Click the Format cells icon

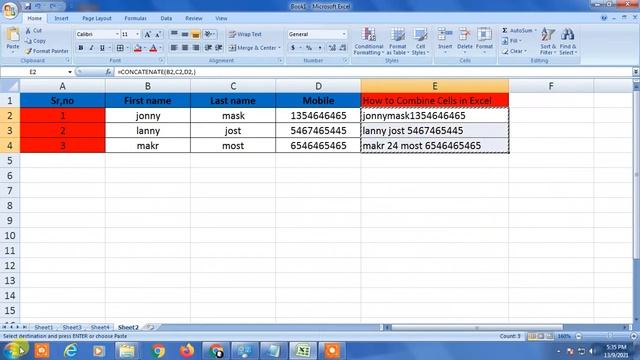(484, 35)
